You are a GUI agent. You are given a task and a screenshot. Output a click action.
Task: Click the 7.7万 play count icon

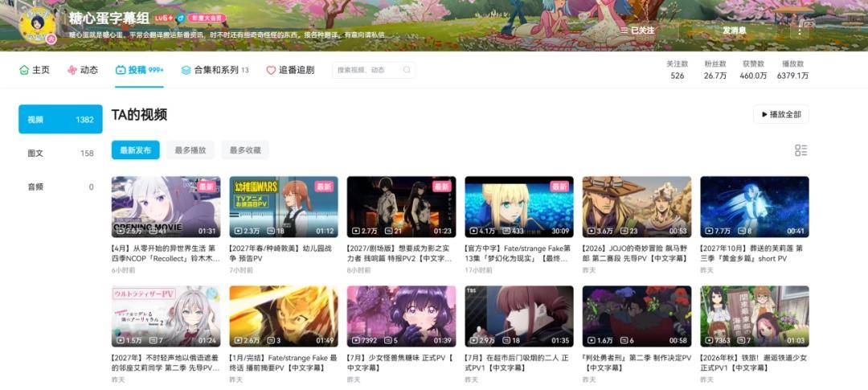tap(709, 231)
